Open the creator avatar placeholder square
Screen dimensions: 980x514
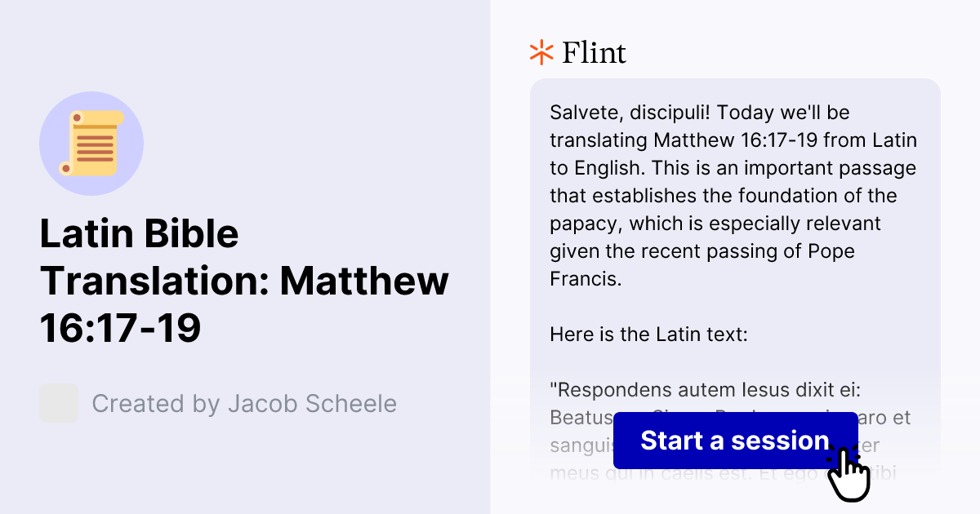(x=58, y=402)
